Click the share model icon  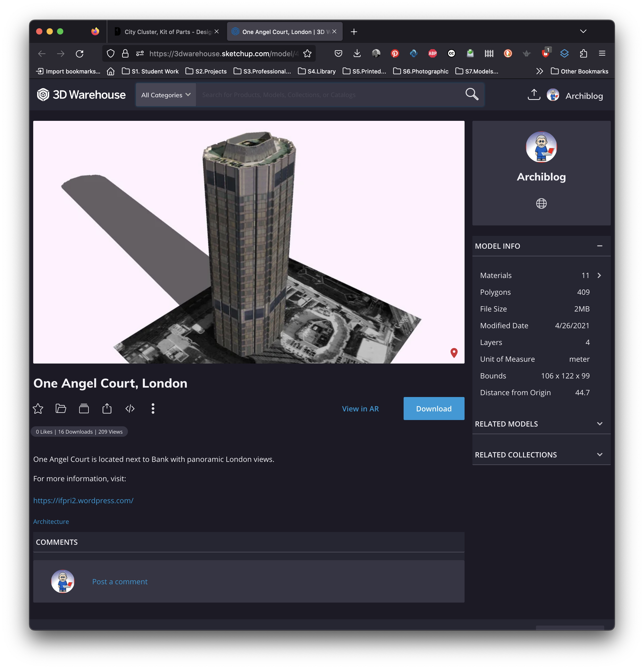(x=107, y=409)
